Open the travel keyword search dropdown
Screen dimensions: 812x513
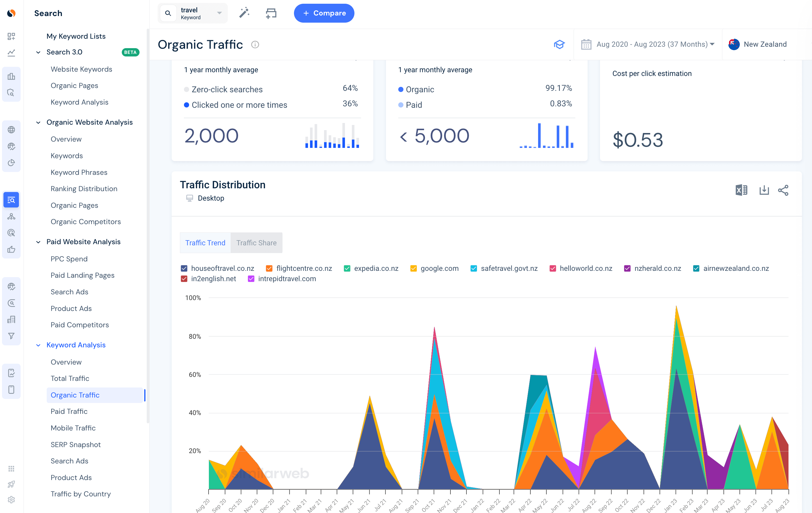click(x=219, y=13)
